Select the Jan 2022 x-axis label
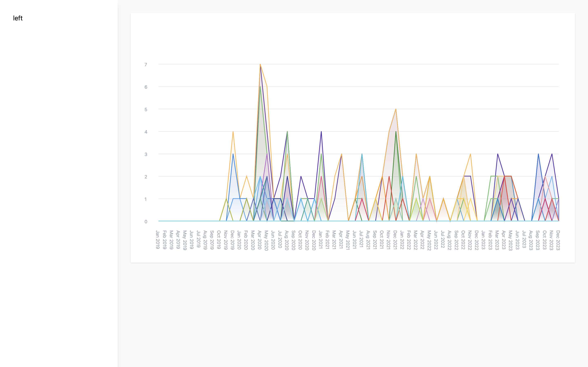588x367 pixels. click(x=402, y=240)
